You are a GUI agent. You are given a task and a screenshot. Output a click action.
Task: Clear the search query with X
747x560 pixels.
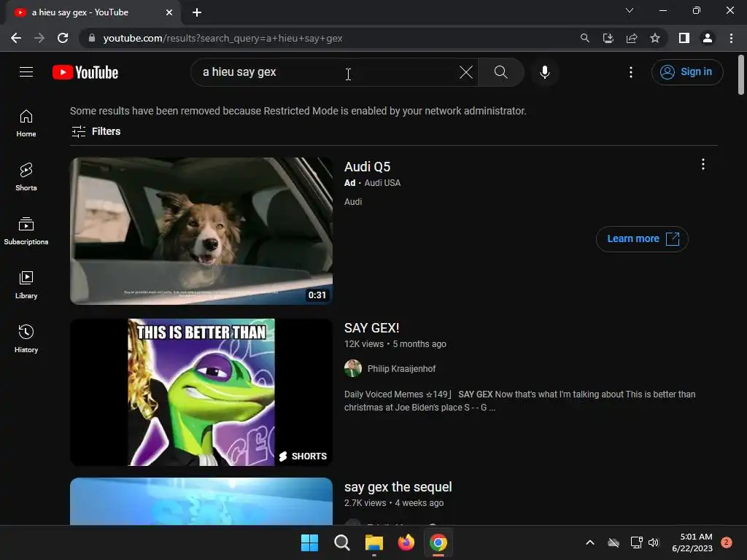466,72
